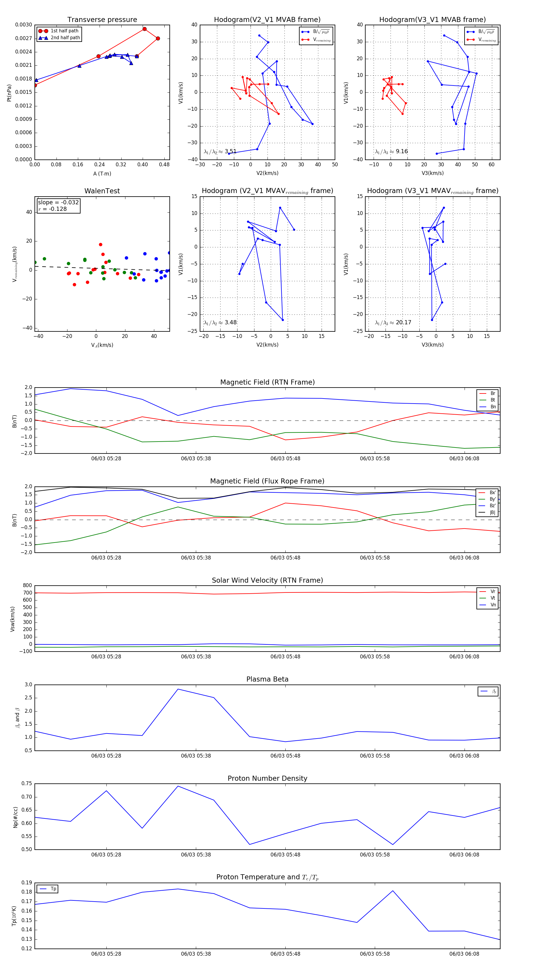Click the 06/03 06:08 tick under Proton Temperature

tap(464, 954)
